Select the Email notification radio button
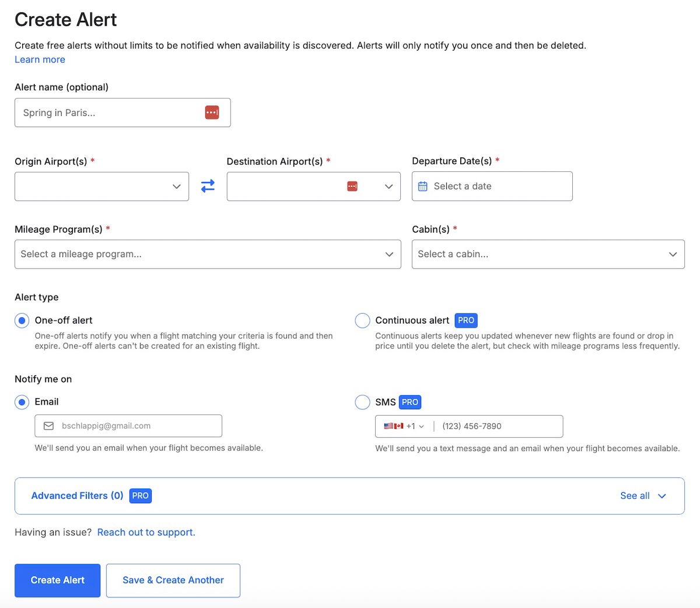This screenshot has height=608, width=700. 22,402
